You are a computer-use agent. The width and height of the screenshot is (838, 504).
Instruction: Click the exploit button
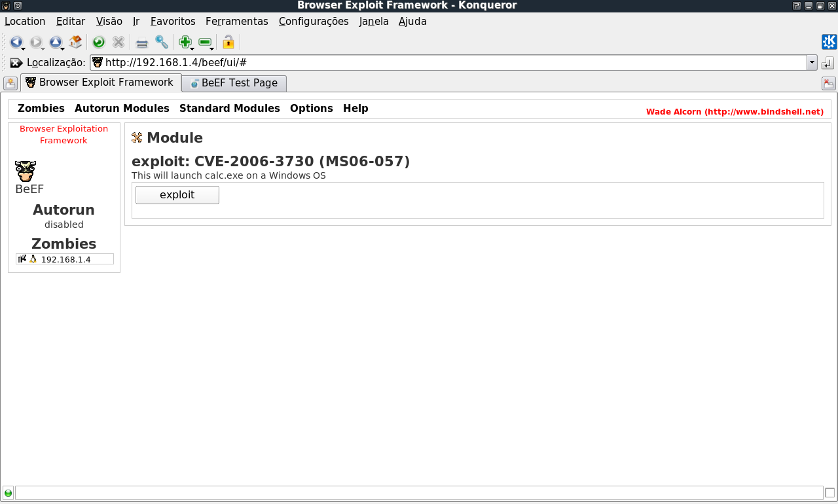tap(177, 195)
